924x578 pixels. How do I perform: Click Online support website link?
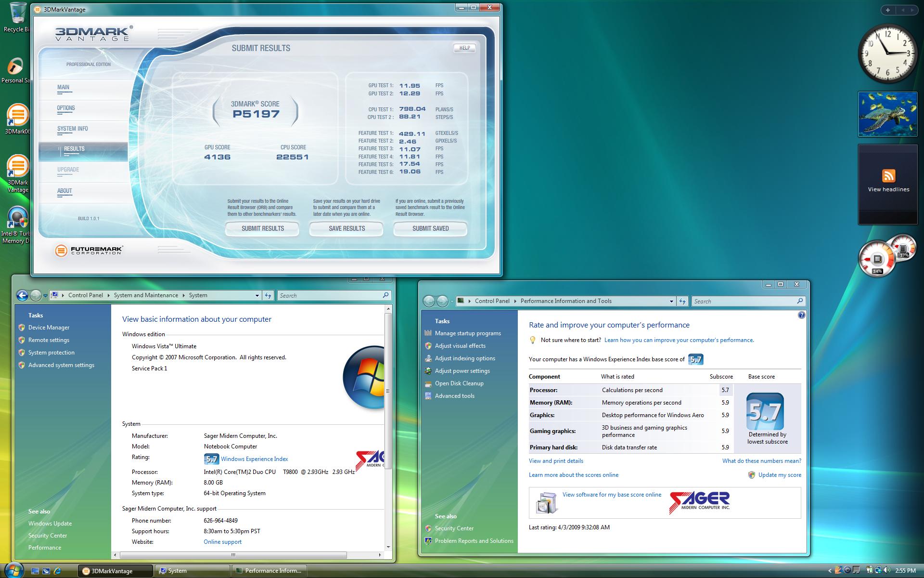pos(222,542)
